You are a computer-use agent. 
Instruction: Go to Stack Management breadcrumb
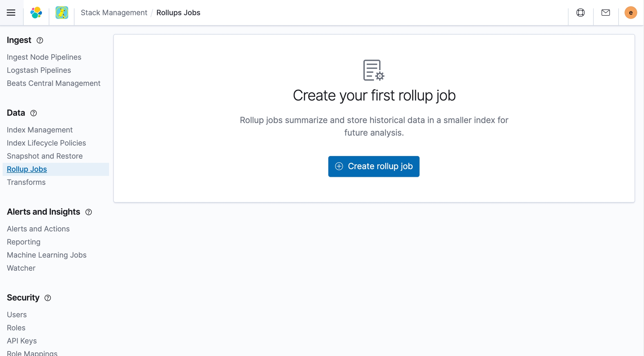click(114, 13)
